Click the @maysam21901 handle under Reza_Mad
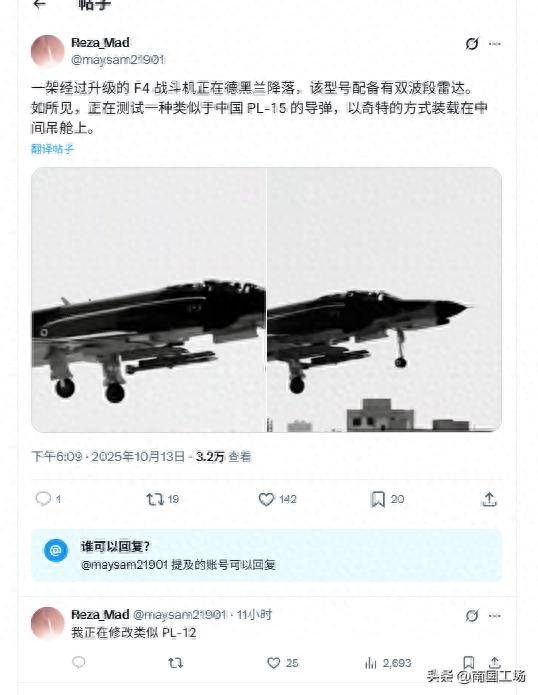538x695 pixels. 118,59
